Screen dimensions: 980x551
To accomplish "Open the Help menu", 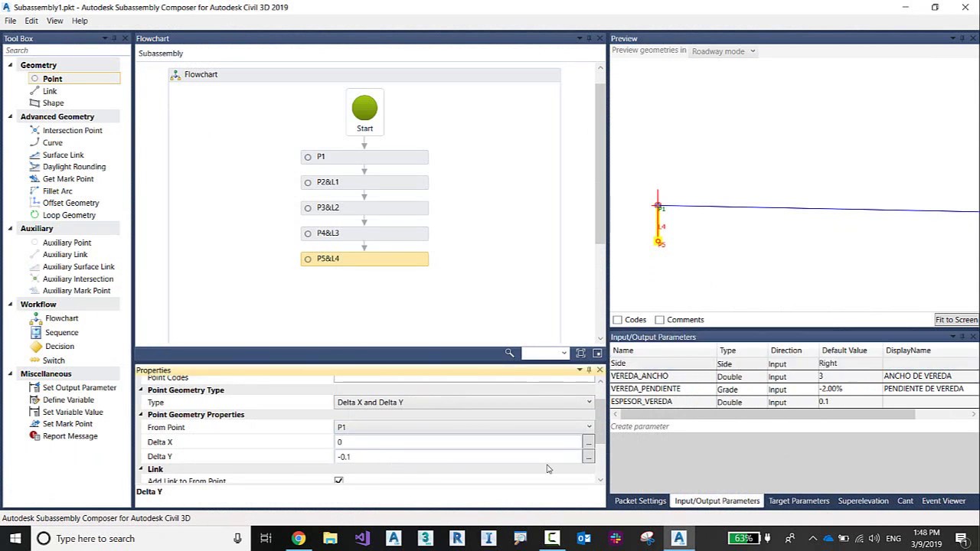I will click(x=80, y=21).
